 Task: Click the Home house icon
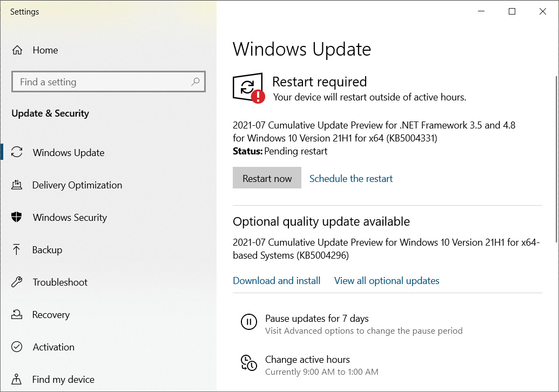pyautogui.click(x=17, y=50)
